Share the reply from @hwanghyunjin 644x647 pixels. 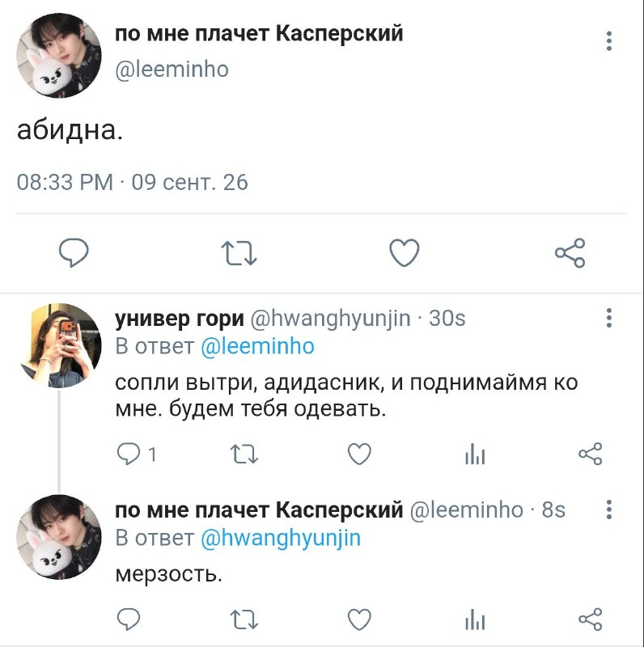(591, 454)
